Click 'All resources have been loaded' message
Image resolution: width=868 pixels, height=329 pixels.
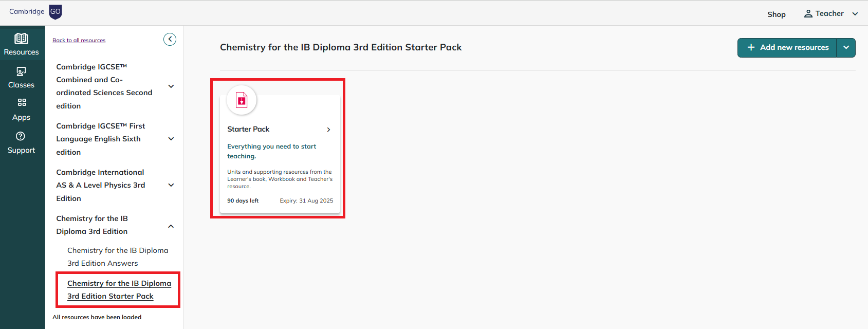tap(97, 317)
